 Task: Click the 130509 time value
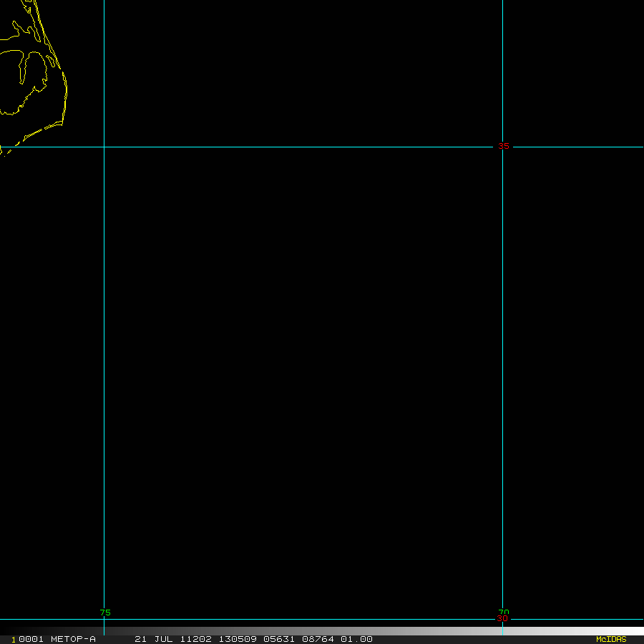tap(238, 639)
